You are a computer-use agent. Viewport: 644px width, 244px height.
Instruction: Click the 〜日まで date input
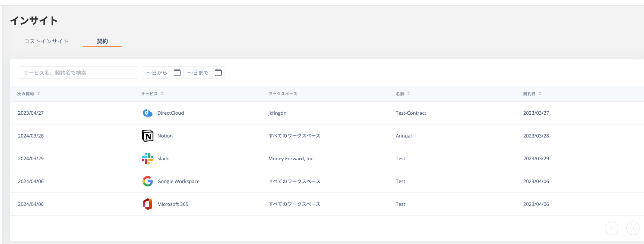point(204,72)
